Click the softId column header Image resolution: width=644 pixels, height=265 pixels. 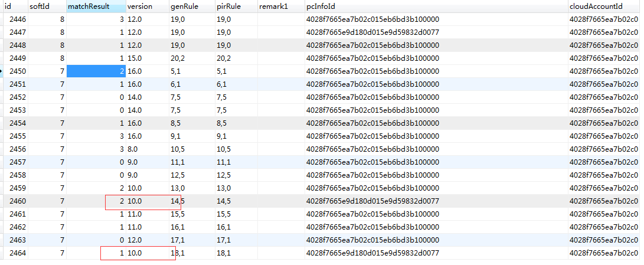[47, 6]
